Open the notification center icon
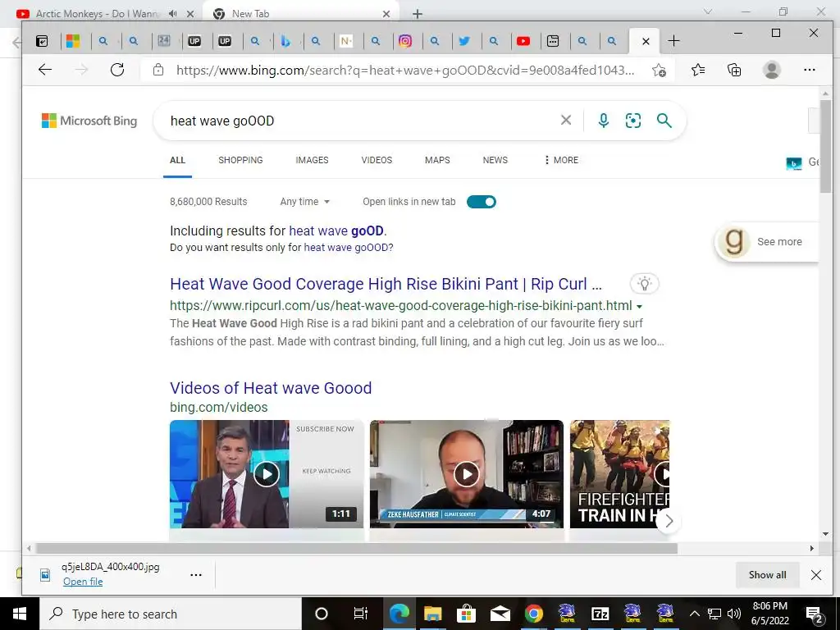The image size is (840, 630). coord(813,614)
